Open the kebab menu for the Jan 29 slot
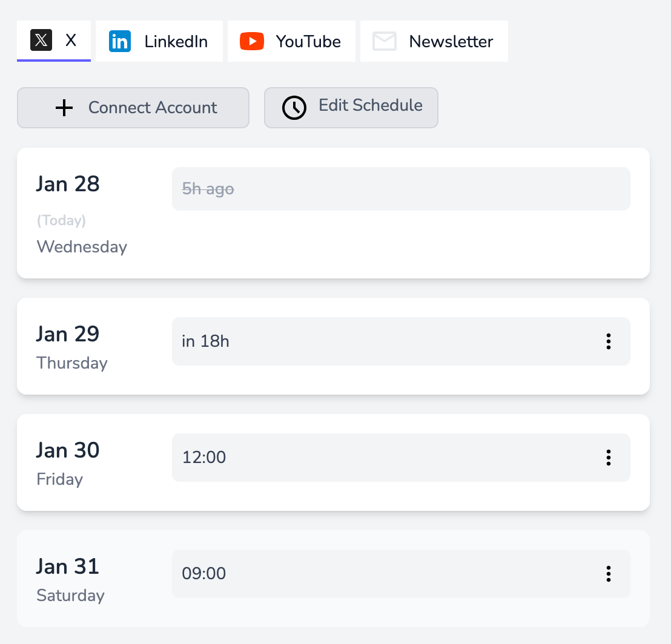The image size is (671, 644). point(608,341)
